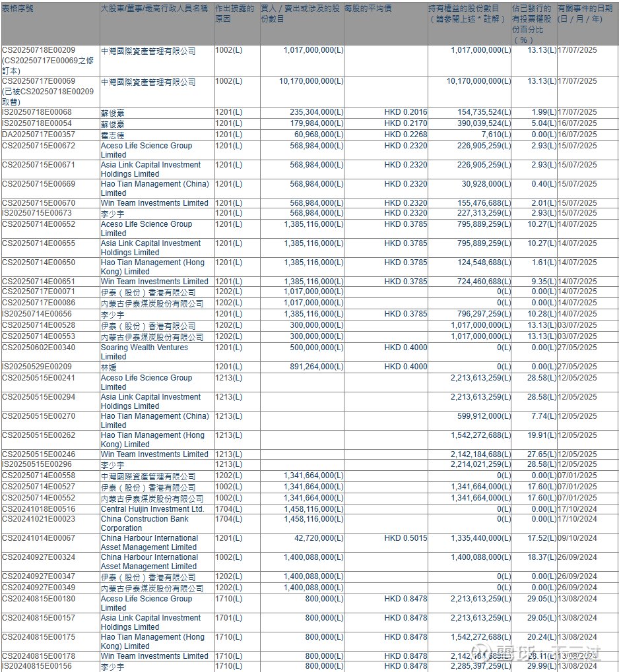This screenshot has width=619, height=672.
Task: Open form DA20250717E00357 link
Action: 39,135
